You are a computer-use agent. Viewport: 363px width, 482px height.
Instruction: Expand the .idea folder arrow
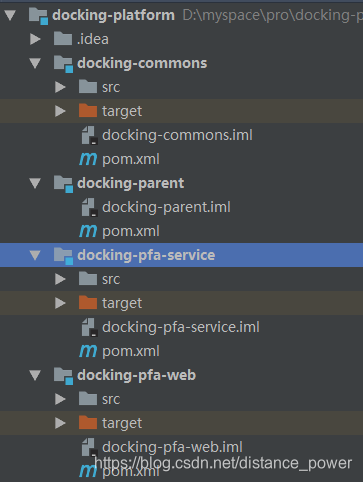[35, 39]
